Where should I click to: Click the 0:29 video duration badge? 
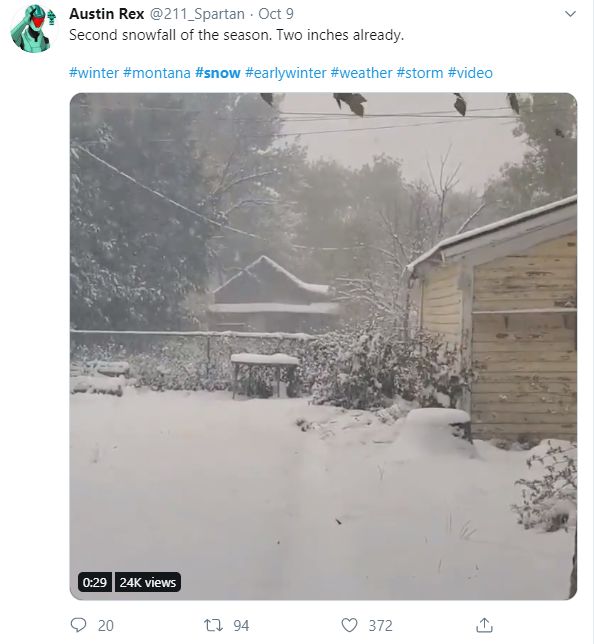point(94,582)
